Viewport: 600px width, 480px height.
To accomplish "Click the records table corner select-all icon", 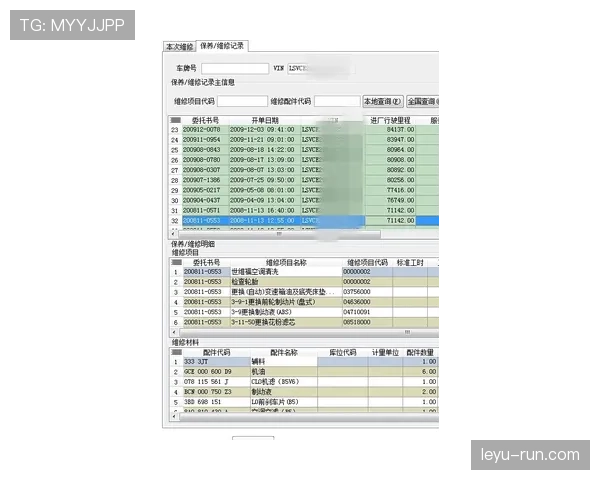I will coord(175,120).
